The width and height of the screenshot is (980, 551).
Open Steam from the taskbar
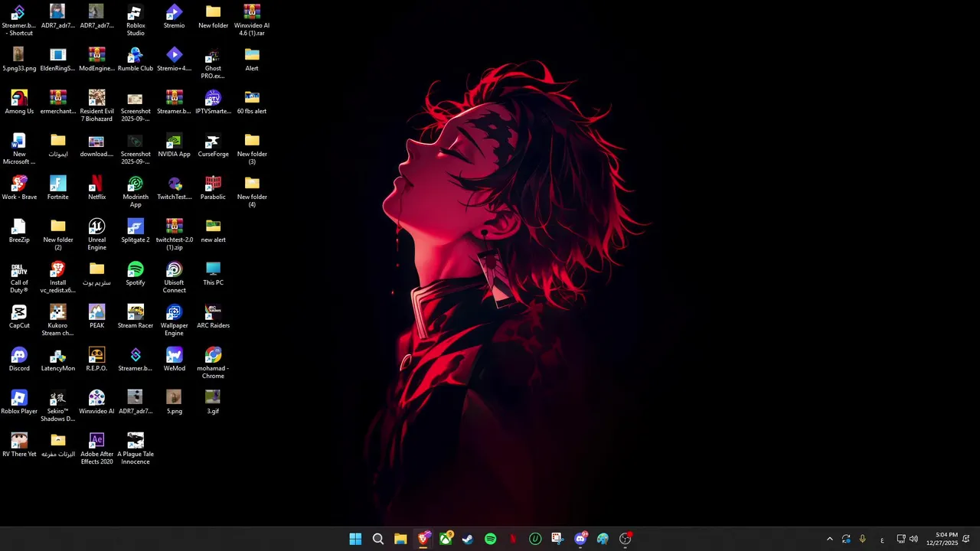[x=468, y=539]
